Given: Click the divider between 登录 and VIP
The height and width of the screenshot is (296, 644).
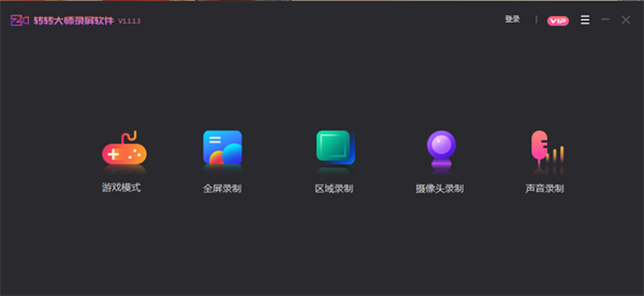Looking at the screenshot, I should pos(536,20).
